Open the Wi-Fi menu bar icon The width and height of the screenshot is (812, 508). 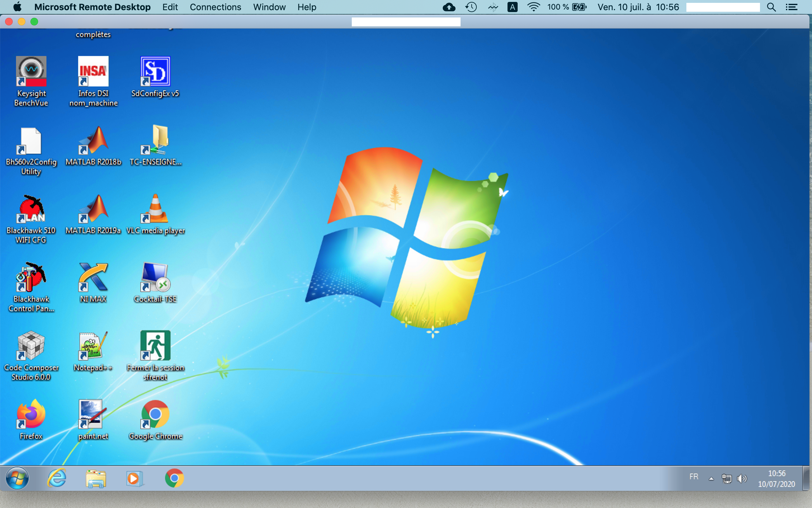tap(534, 7)
